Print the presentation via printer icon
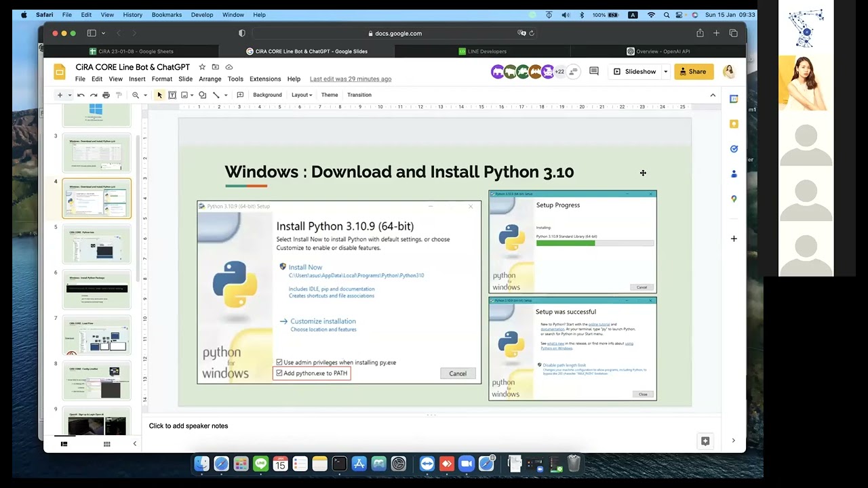Viewport: 868px width, 488px height. coord(106,95)
